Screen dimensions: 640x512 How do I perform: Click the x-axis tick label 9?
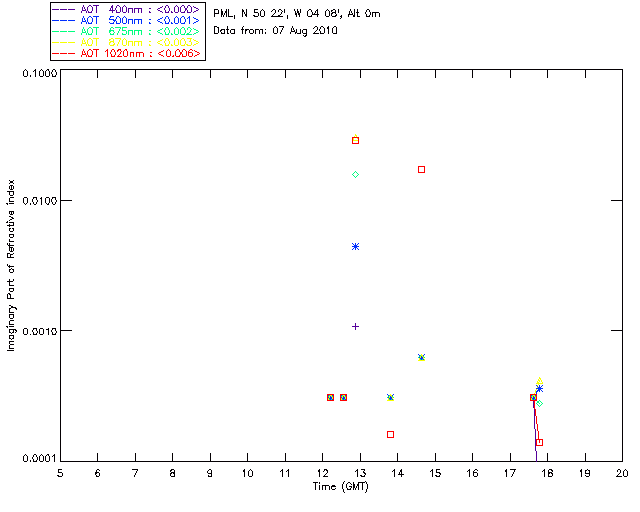click(210, 473)
